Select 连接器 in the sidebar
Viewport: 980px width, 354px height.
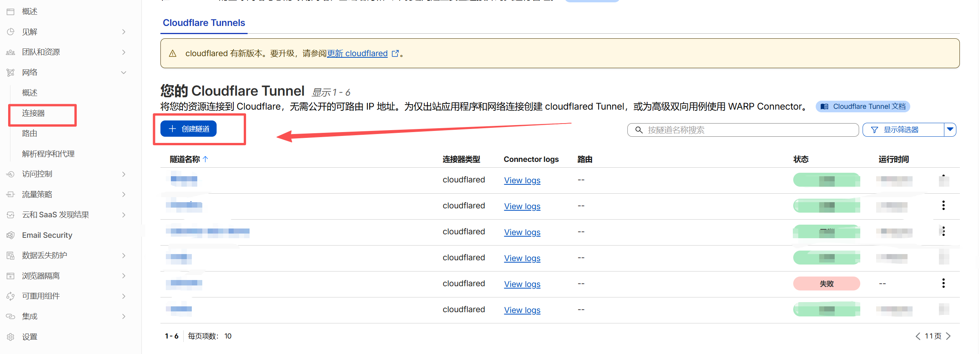tap(33, 113)
